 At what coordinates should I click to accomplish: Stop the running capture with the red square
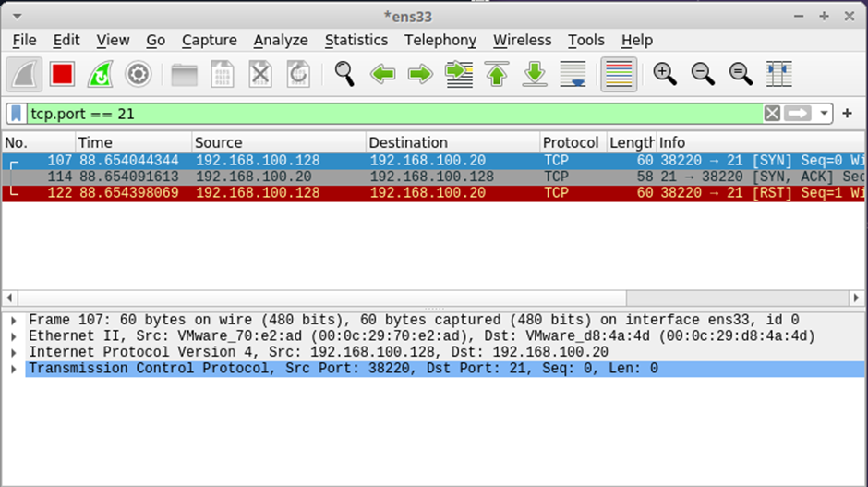[x=62, y=74]
